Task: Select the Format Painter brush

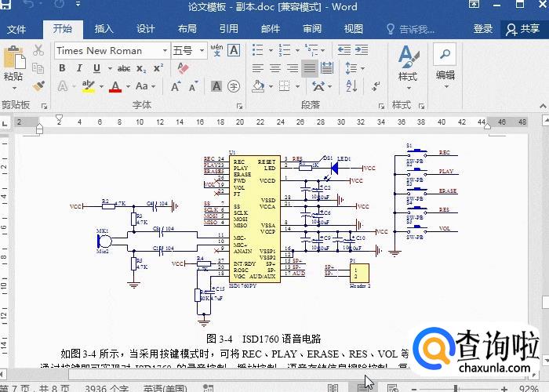Action: coord(38,86)
